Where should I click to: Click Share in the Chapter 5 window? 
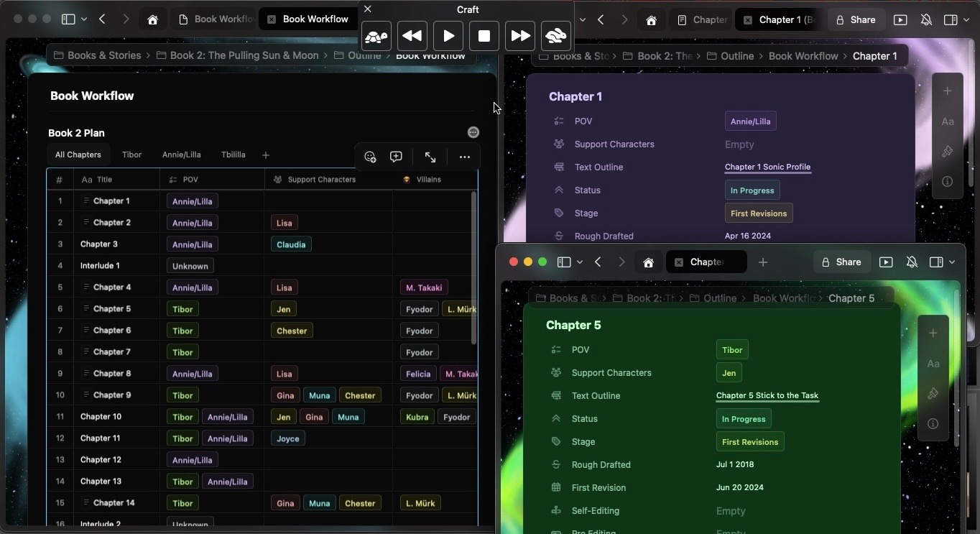(x=841, y=262)
